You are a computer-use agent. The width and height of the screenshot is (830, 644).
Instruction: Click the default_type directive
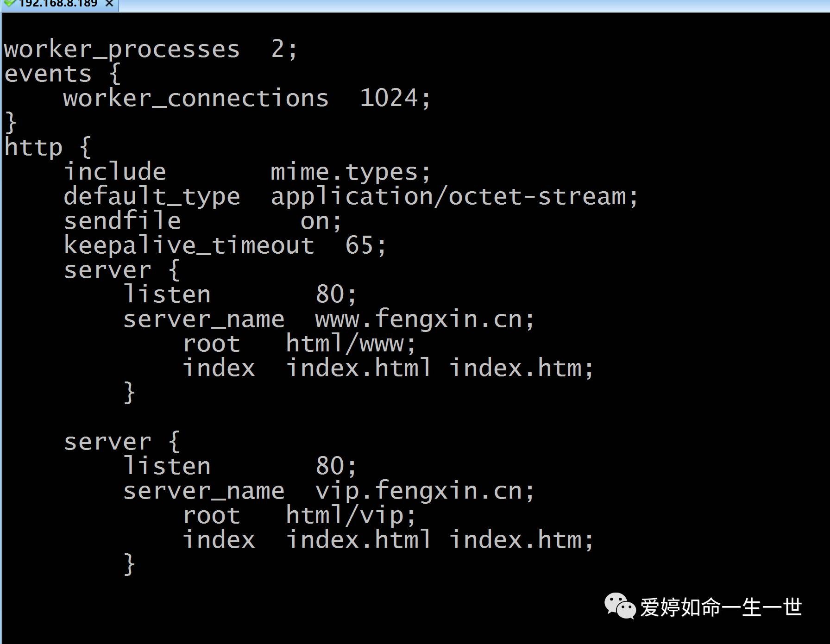[x=152, y=197]
